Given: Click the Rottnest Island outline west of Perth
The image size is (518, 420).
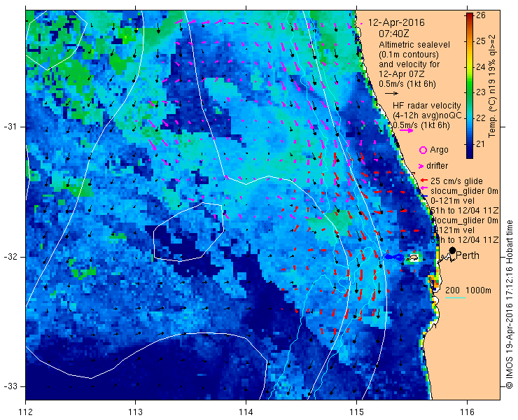Looking at the screenshot, I should [x=412, y=258].
